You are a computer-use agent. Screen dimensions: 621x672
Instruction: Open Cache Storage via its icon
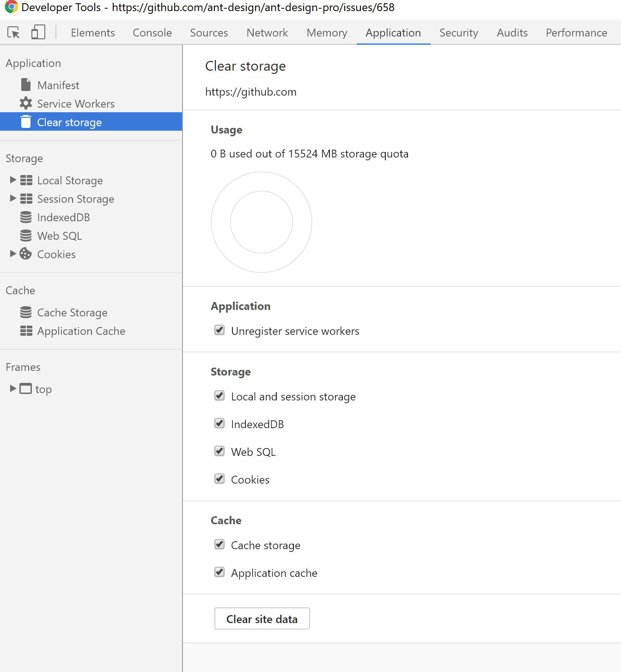[26, 312]
